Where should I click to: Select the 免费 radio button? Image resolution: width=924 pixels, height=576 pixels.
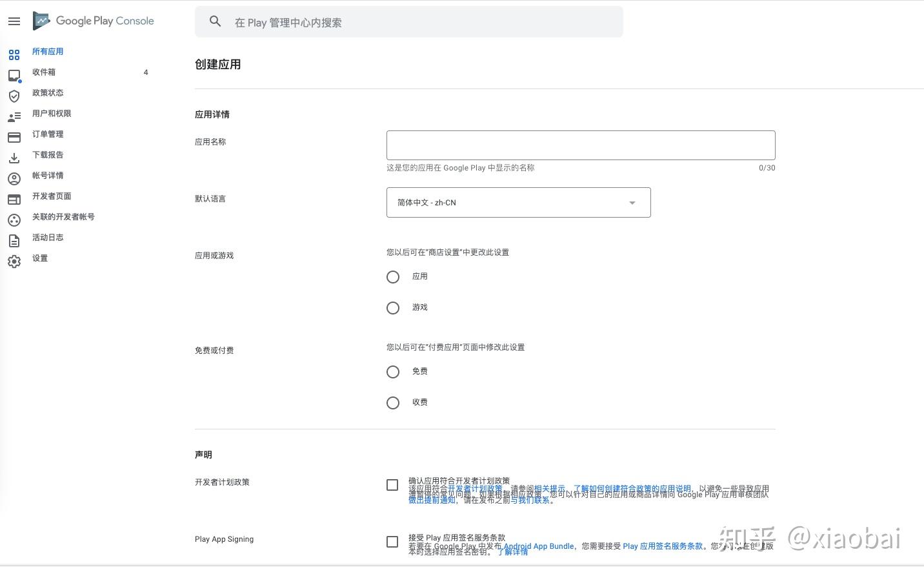tap(393, 371)
